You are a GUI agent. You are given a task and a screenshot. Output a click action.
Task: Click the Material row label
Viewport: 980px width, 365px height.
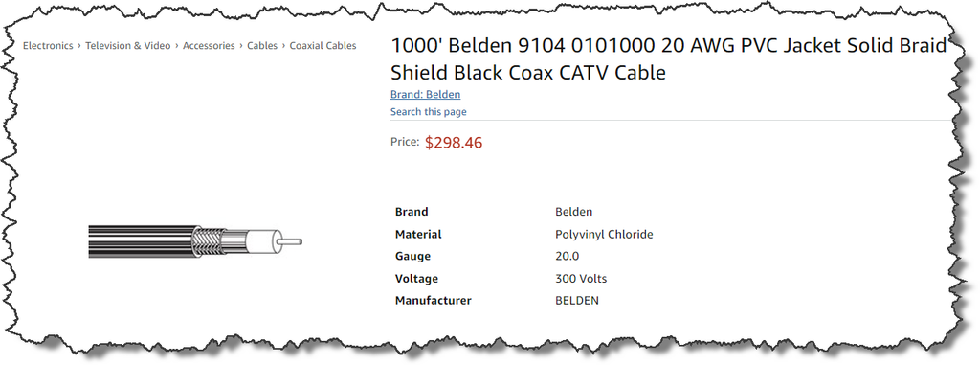pos(418,234)
